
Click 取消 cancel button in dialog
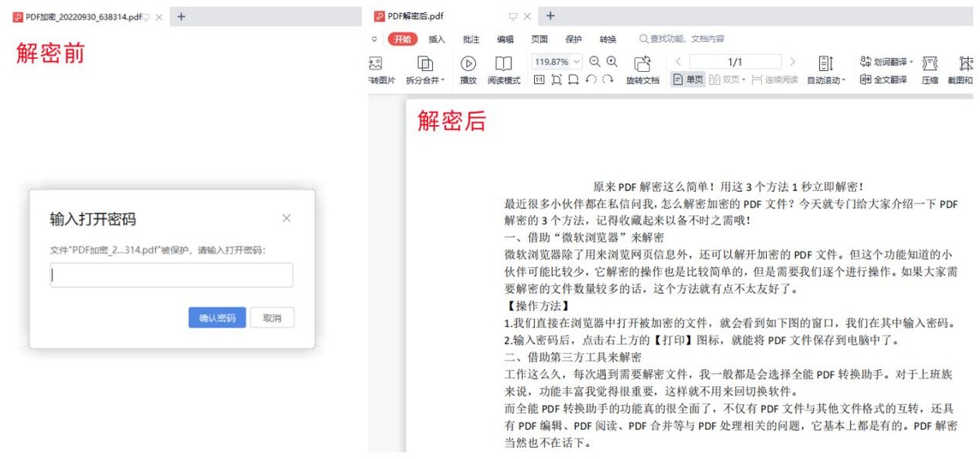[x=272, y=318]
